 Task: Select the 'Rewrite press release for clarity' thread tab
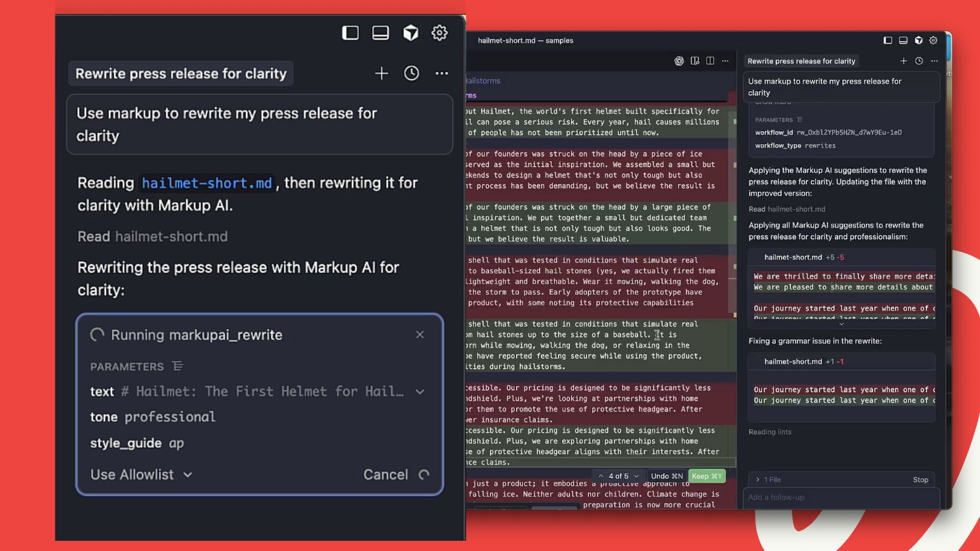(x=801, y=61)
